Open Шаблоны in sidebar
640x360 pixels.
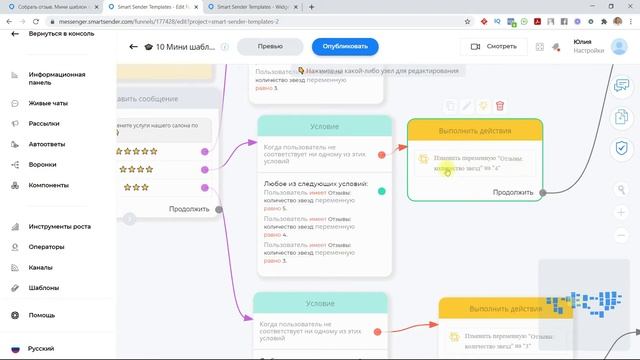pyautogui.click(x=44, y=288)
